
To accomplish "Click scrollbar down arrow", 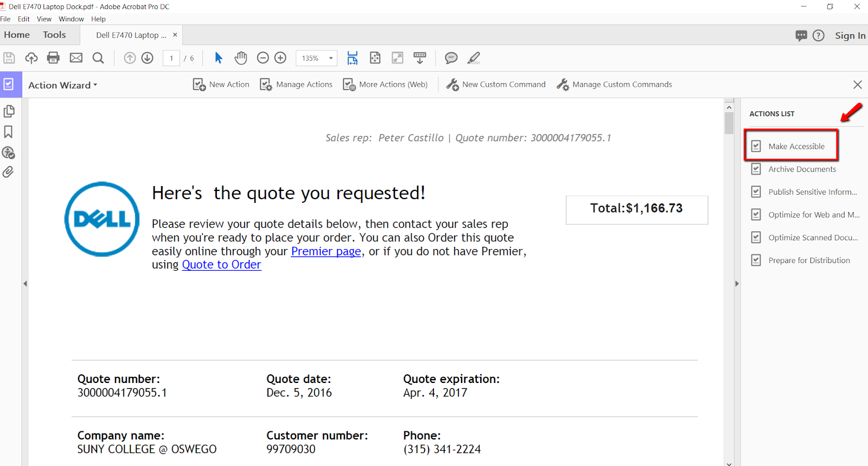I will (x=729, y=463).
